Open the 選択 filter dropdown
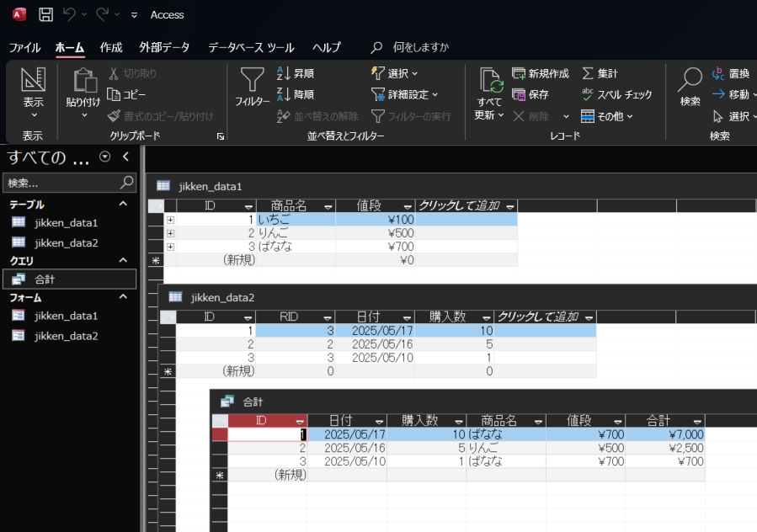This screenshot has height=532, width=757. (x=394, y=73)
